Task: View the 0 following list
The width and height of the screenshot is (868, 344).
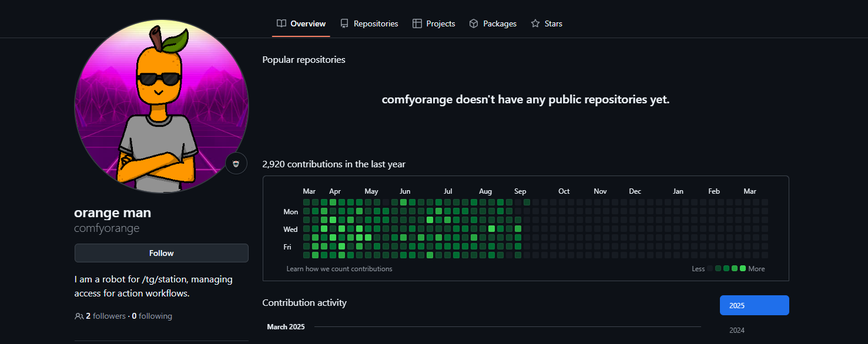Action: click(152, 316)
